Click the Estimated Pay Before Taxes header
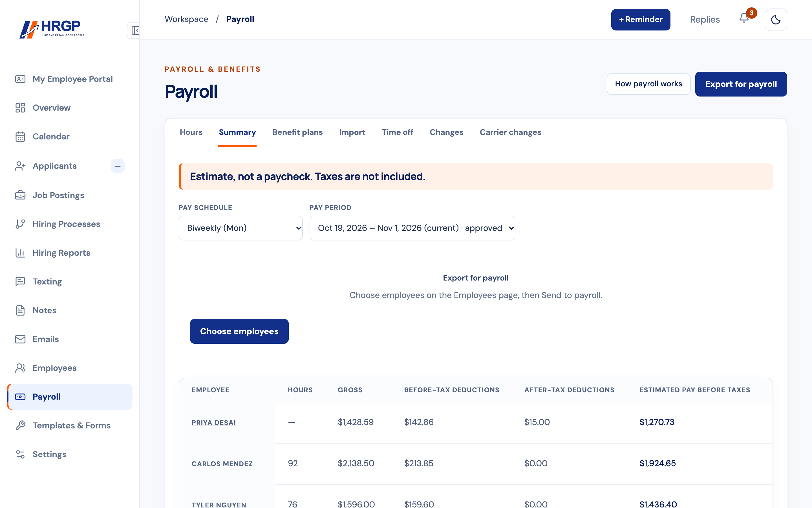The width and height of the screenshot is (812, 508). (x=694, y=390)
